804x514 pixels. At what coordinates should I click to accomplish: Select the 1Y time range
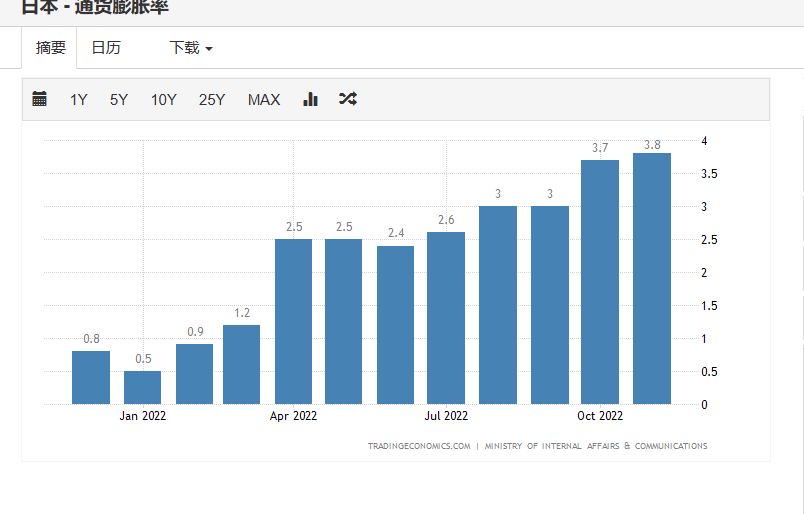(78, 100)
